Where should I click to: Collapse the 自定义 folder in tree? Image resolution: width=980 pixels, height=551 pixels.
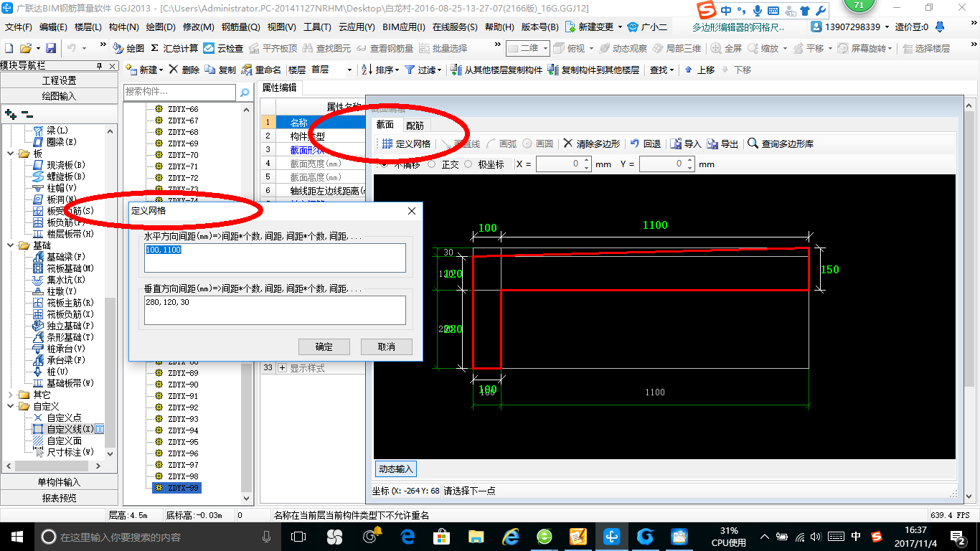point(11,406)
